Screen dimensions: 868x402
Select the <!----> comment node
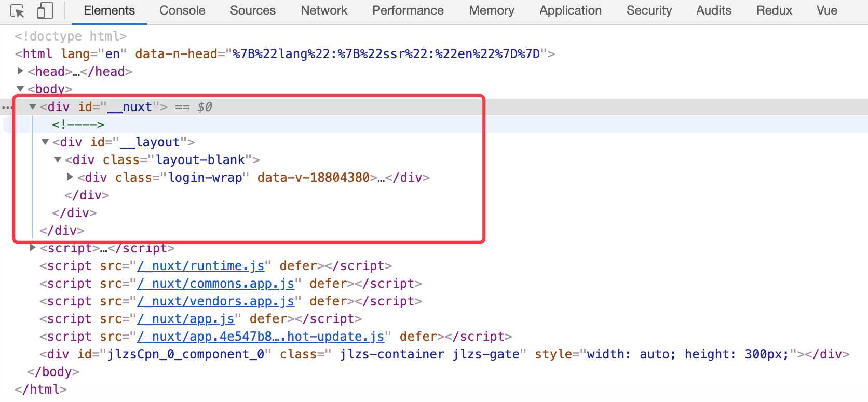click(78, 125)
